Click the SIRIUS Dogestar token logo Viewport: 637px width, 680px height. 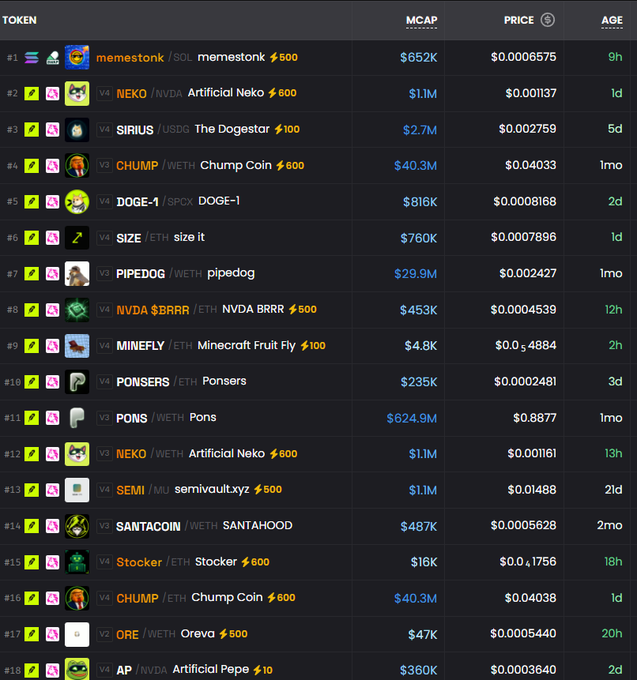click(77, 129)
